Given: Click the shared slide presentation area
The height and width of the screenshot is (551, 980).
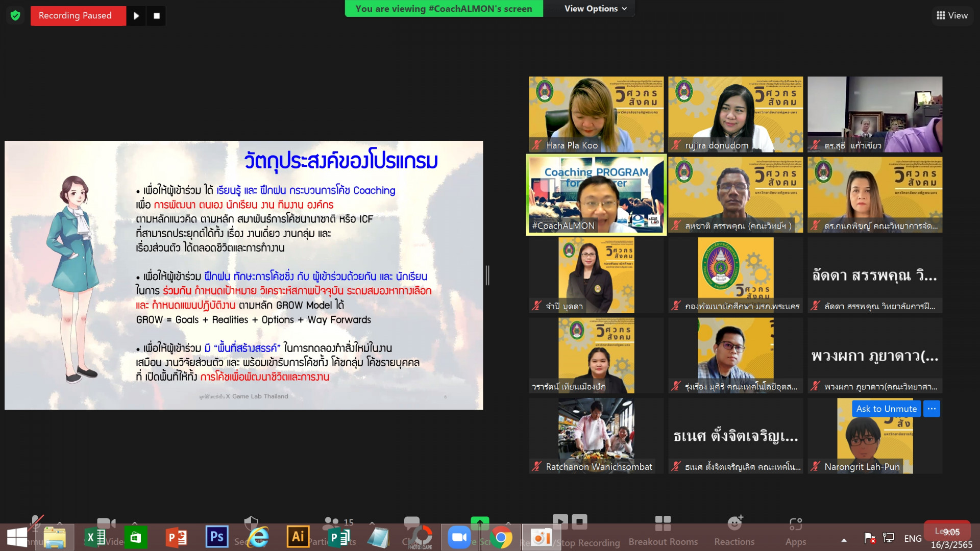Looking at the screenshot, I should tap(243, 275).
